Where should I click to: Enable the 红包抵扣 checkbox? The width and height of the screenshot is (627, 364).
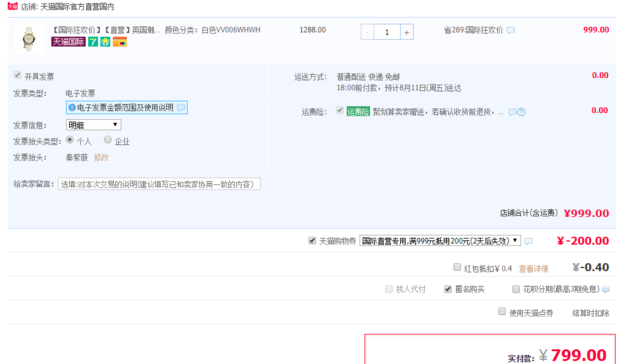(x=457, y=267)
